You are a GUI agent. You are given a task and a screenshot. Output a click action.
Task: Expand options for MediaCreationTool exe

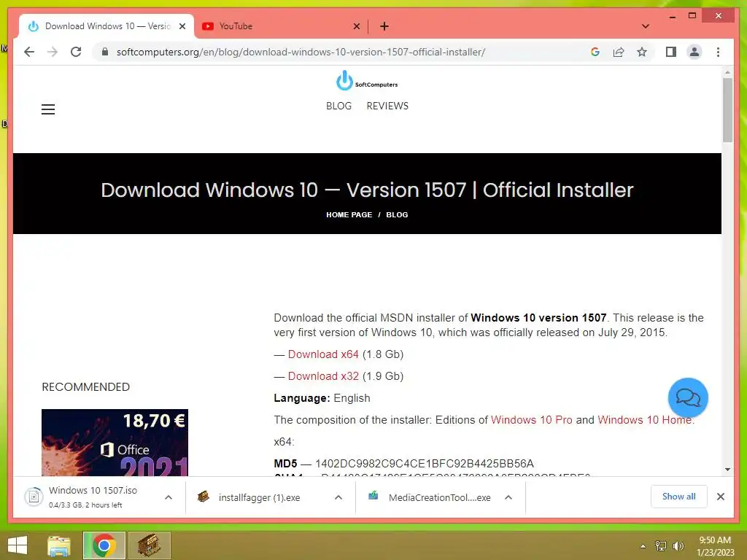(x=508, y=497)
